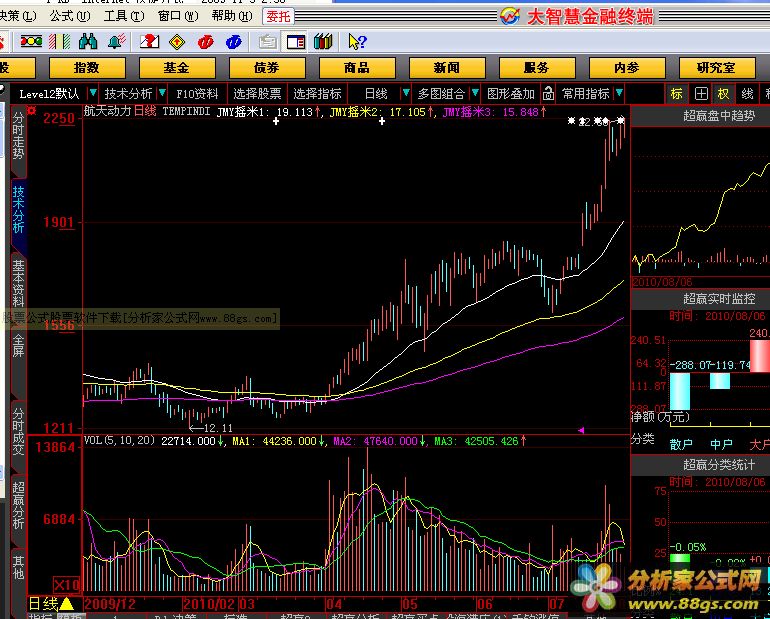Click F10资料 in the chart toolbar

[x=197, y=93]
